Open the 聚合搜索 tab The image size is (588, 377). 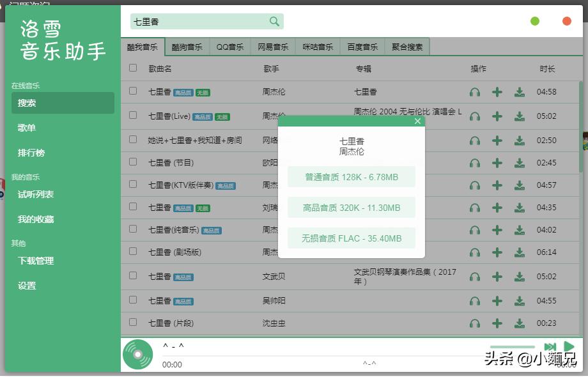pos(405,46)
